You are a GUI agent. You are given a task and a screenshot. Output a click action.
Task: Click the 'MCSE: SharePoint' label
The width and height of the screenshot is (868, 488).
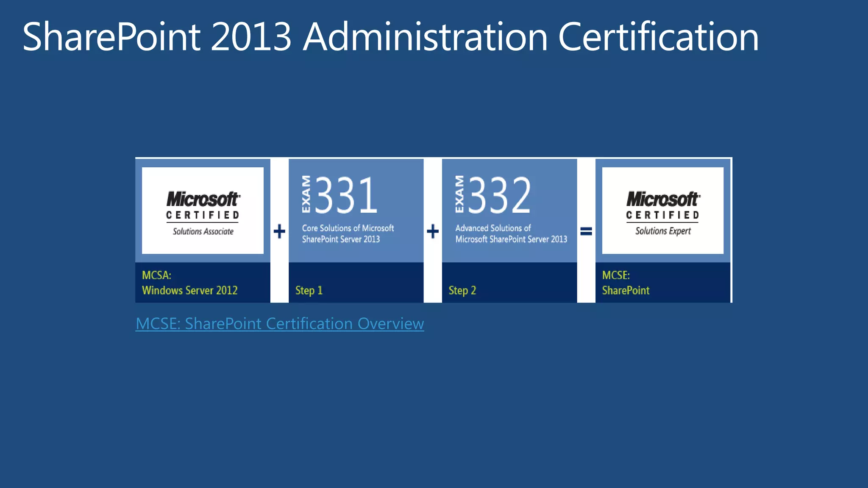click(x=626, y=283)
